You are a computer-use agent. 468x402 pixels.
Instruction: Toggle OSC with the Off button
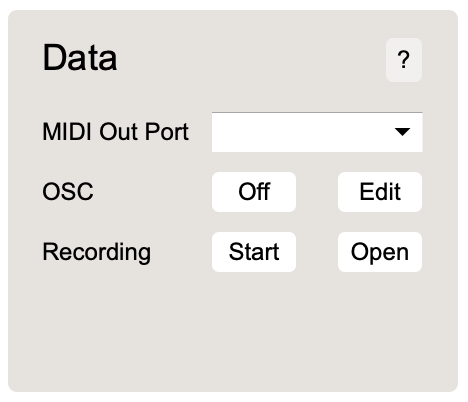(254, 192)
